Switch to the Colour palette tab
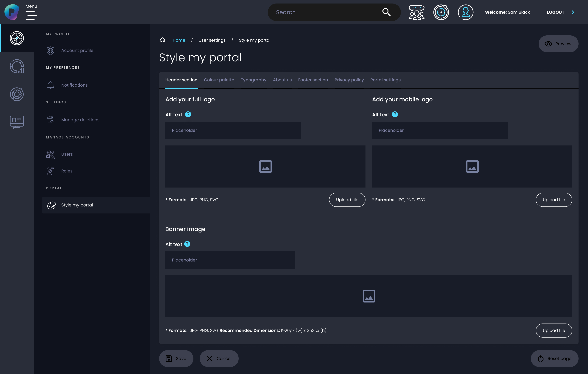This screenshot has height=374, width=588. pyautogui.click(x=219, y=80)
